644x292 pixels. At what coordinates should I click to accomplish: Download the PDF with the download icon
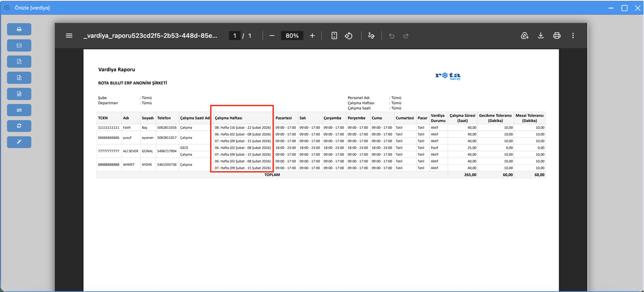tap(541, 35)
